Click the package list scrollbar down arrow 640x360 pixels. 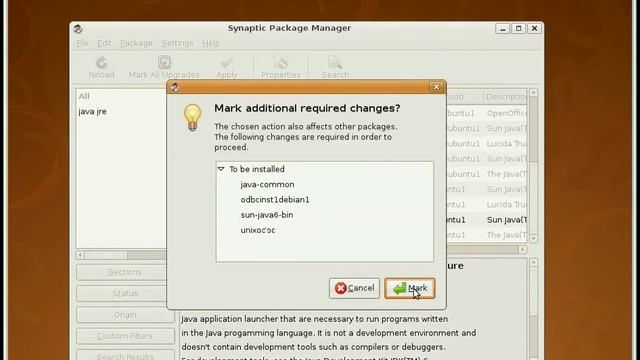[x=533, y=238]
